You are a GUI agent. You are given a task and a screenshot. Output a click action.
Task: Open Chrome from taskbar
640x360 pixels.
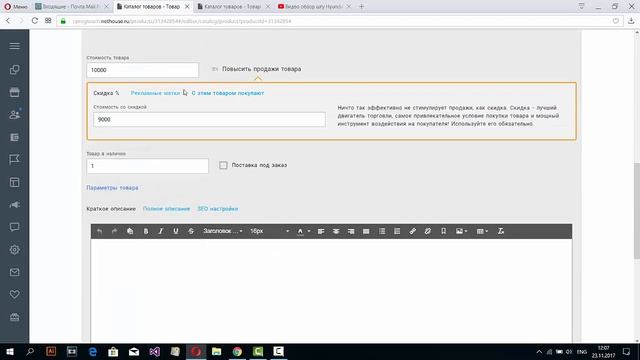237,351
